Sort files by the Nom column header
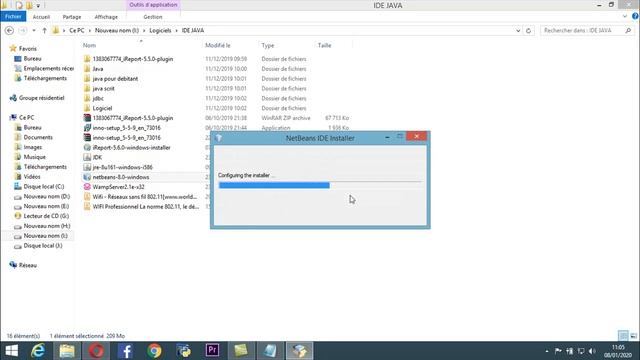The image size is (640, 360). click(x=89, y=45)
